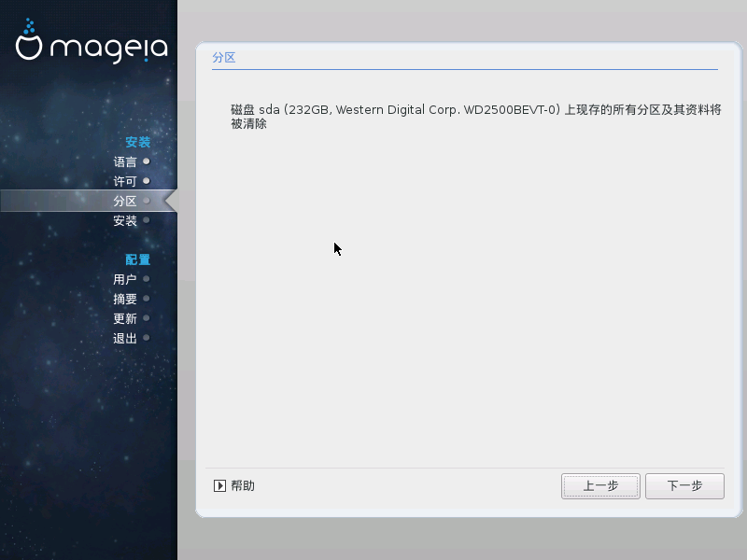Select the 用户 step in sidebar
This screenshot has width=747, height=560.
click(125, 279)
